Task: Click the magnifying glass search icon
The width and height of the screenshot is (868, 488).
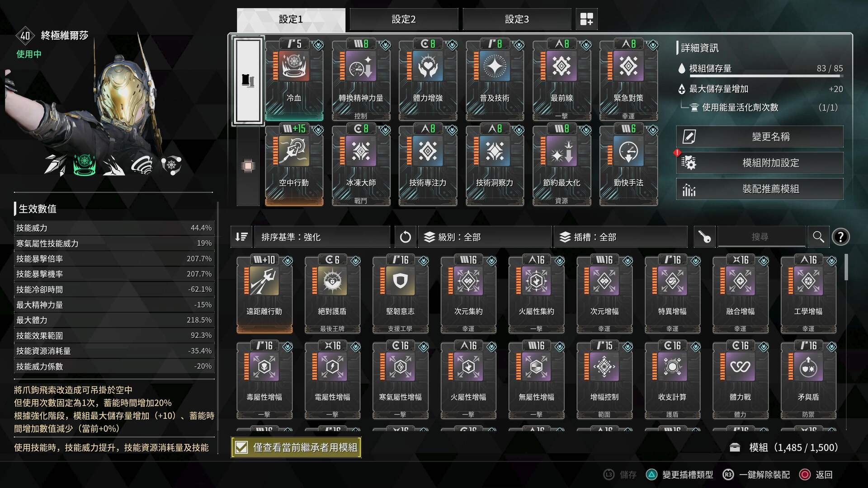Action: (x=818, y=237)
